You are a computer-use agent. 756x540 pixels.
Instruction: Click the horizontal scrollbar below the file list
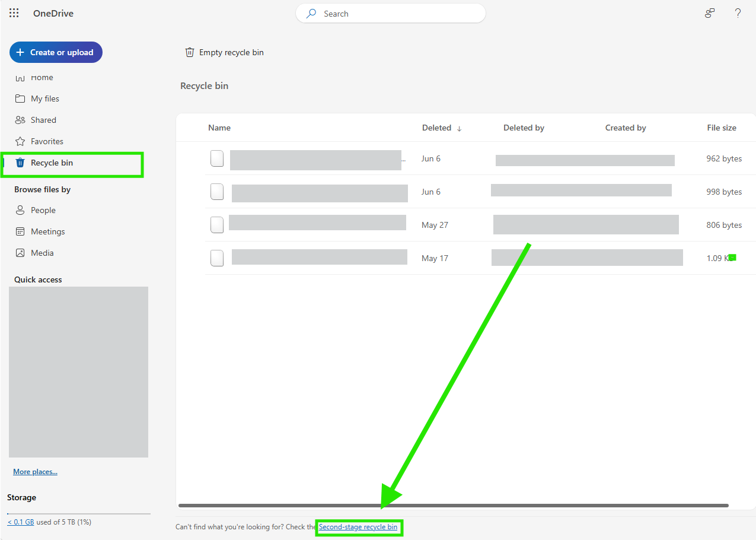454,506
